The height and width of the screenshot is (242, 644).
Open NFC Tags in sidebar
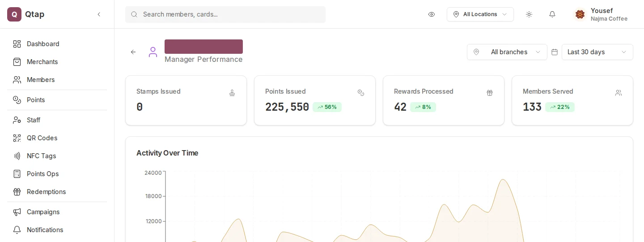coord(57,156)
